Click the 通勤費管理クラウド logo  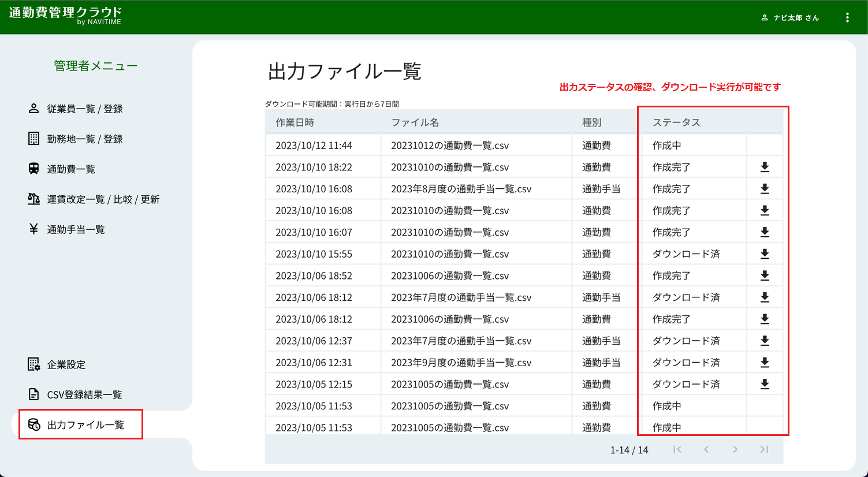(x=65, y=16)
